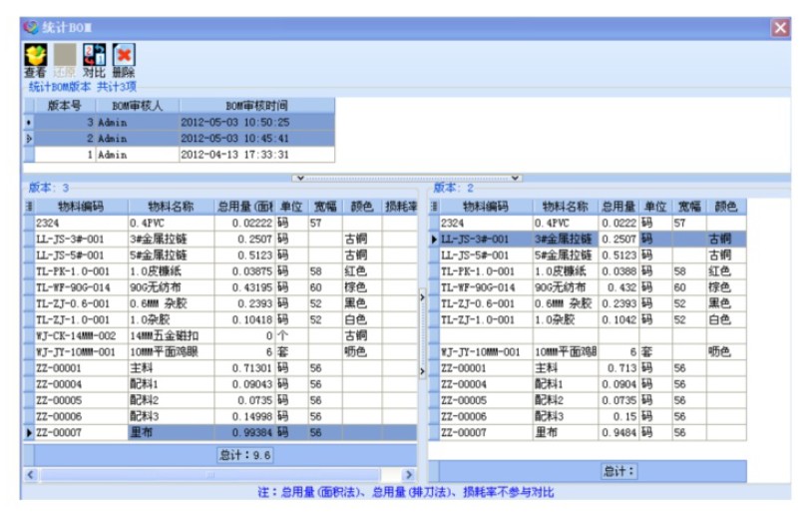
Task: Click left arrow of horizontal scrollbar
Action: click(31, 474)
